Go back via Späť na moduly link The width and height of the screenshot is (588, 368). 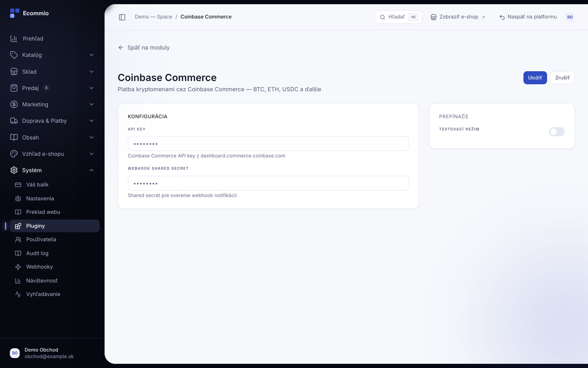[x=144, y=47]
